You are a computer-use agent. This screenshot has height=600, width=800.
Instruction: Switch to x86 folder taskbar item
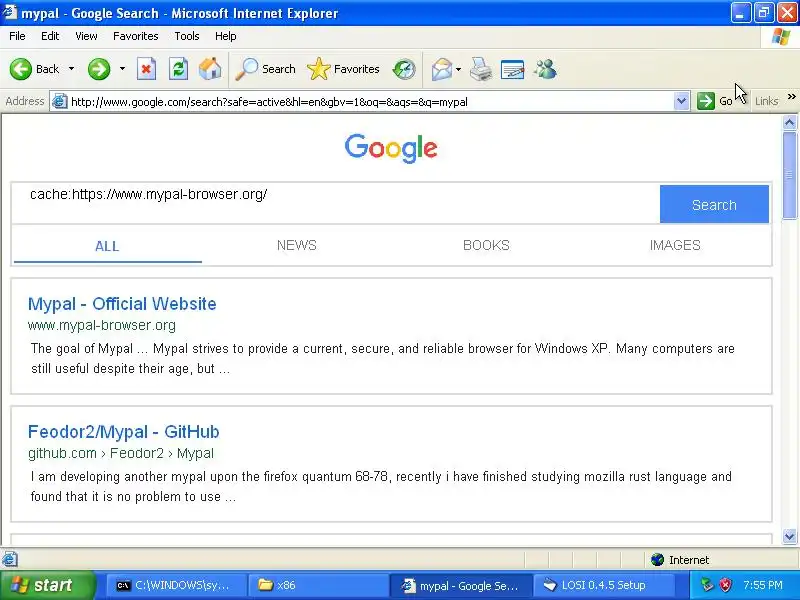(318, 585)
